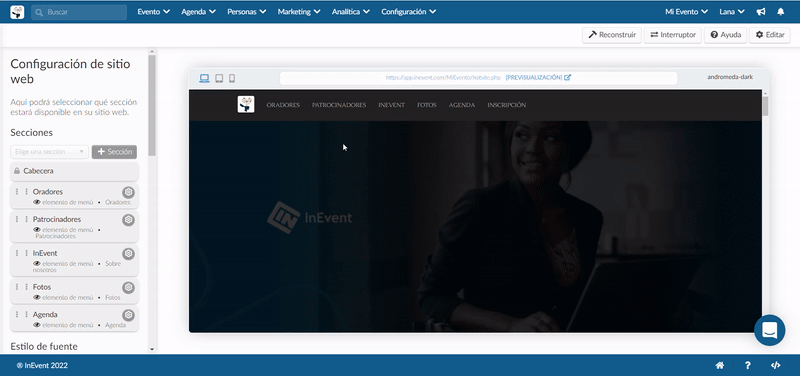Image resolution: width=800 pixels, height=376 pixels.
Task: Open Oradores section settings gear
Action: [x=129, y=192]
